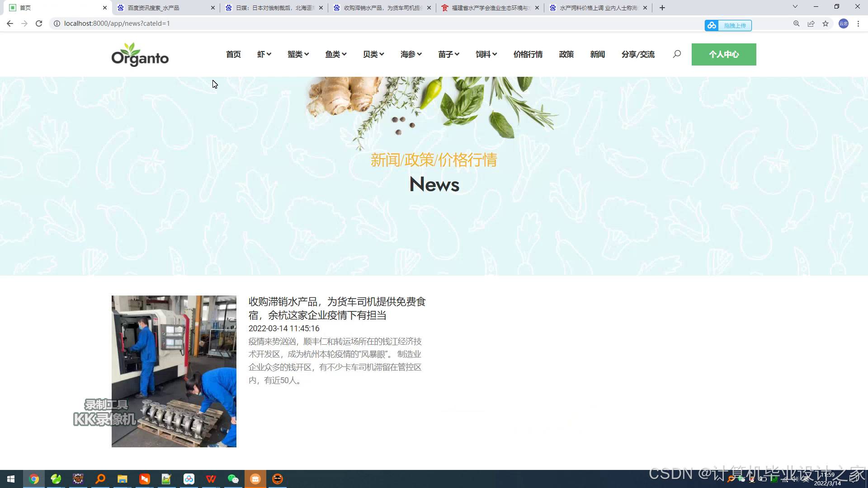This screenshot has height=488, width=868.
Task: Reload the page with refresh icon
Action: point(39,23)
